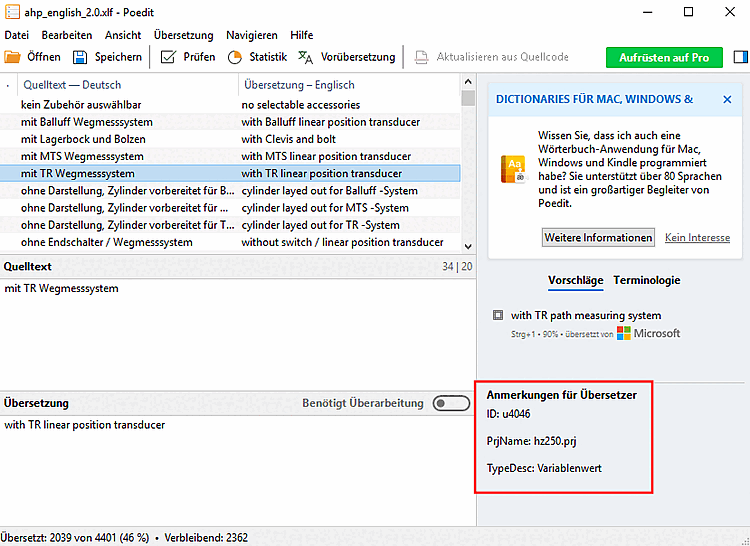Image resolution: width=750 pixels, height=546 pixels.
Task: Click the Kein Interesse link
Action: point(697,238)
